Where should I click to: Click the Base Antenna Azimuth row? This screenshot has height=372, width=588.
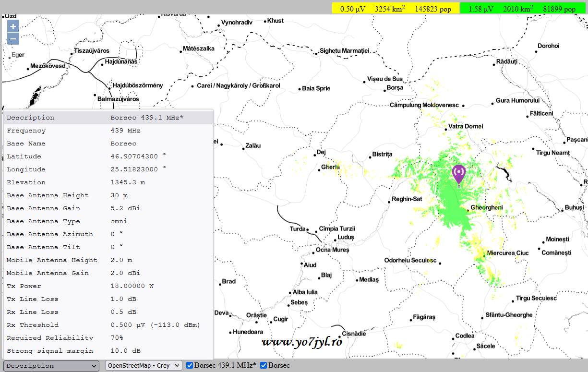[108, 234]
